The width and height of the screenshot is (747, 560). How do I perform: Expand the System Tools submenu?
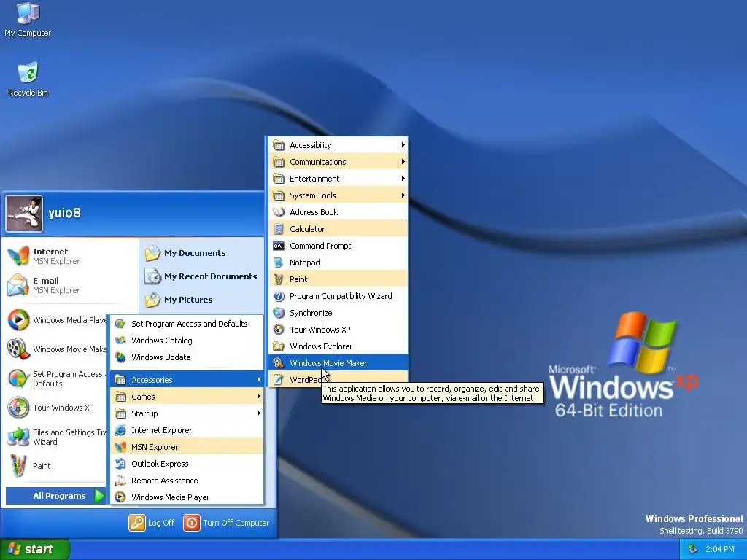338,195
